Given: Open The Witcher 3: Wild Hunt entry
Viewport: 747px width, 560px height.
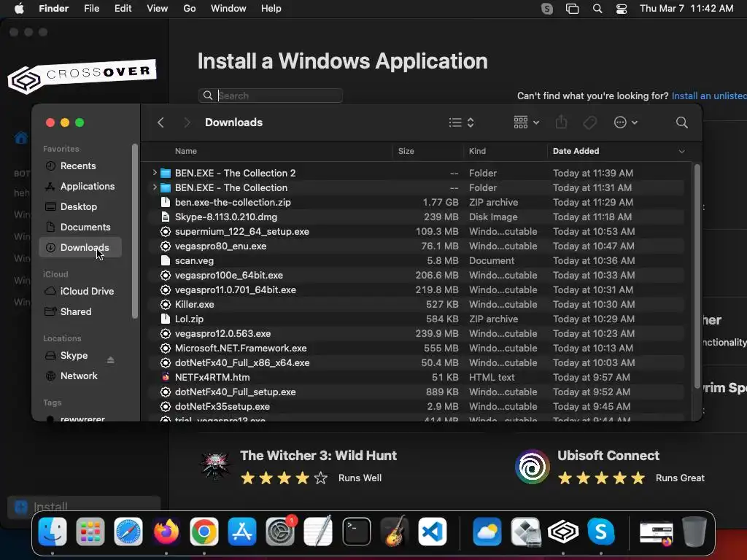Looking at the screenshot, I should click(x=299, y=466).
